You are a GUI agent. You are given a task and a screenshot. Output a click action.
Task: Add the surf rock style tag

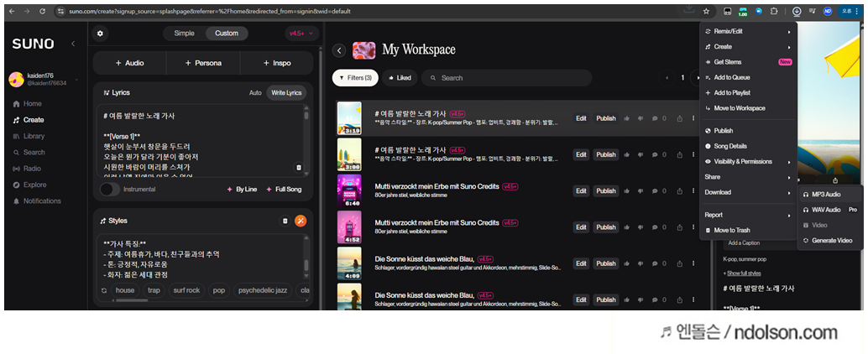coord(187,290)
